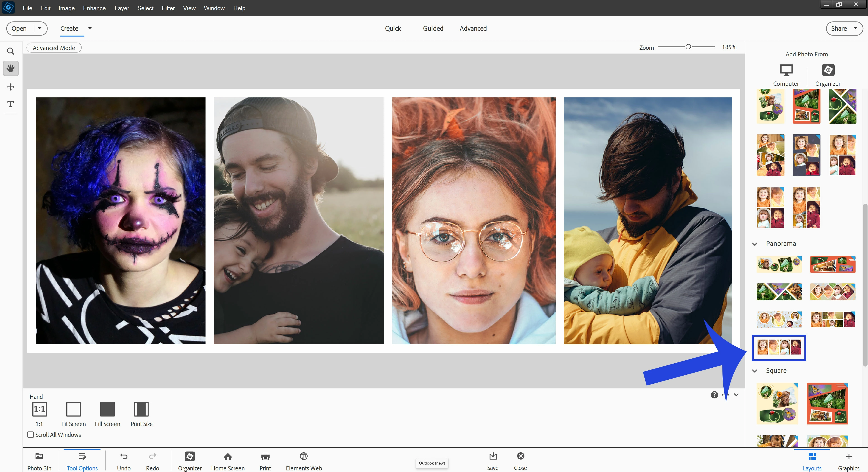
Task: Click the Outlook (new) tooltip
Action: coord(432,463)
